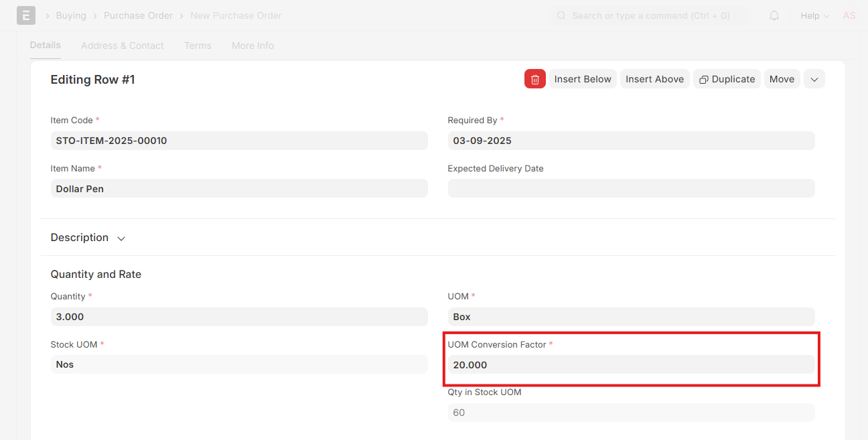868x440 pixels.
Task: Edit the Quantity input field
Action: pyautogui.click(x=238, y=317)
